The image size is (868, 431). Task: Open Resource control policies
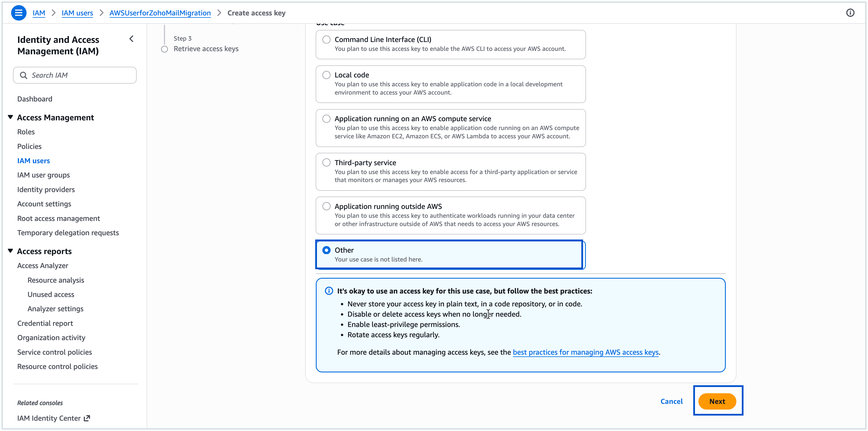click(57, 367)
